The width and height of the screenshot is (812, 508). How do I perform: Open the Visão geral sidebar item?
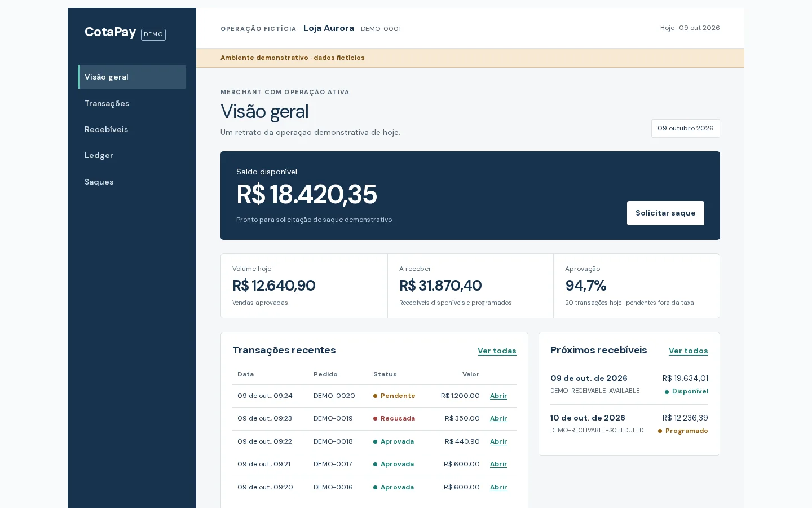pos(132,77)
